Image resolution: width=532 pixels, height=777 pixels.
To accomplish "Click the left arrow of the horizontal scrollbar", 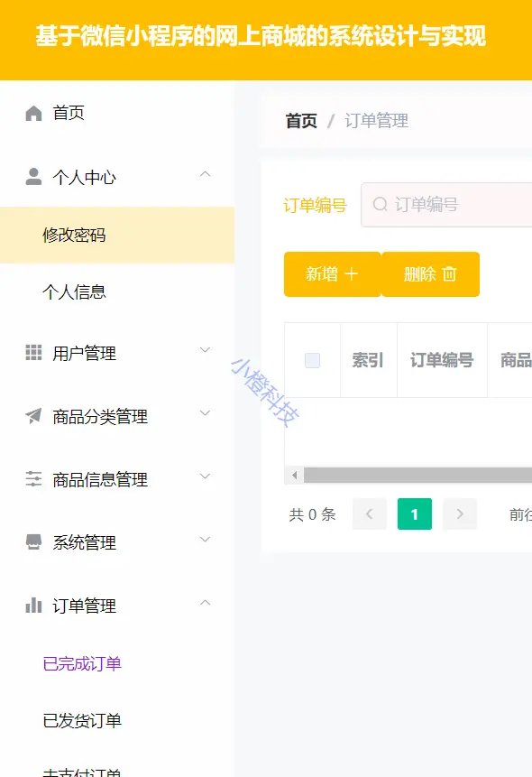I will point(295,476).
